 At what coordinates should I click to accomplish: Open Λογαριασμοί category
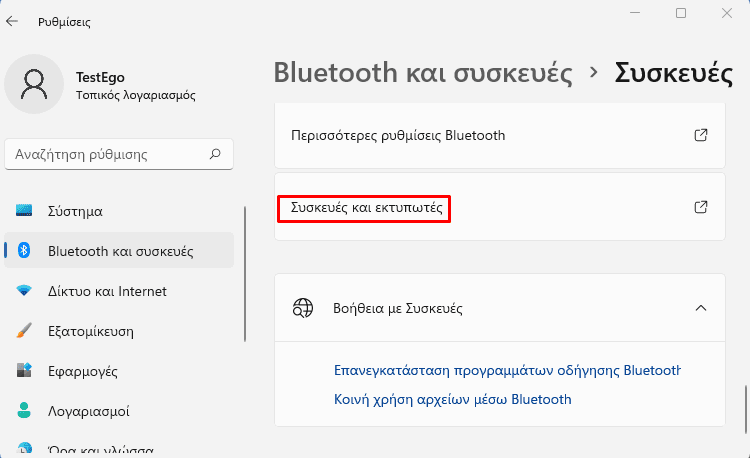coord(119,411)
